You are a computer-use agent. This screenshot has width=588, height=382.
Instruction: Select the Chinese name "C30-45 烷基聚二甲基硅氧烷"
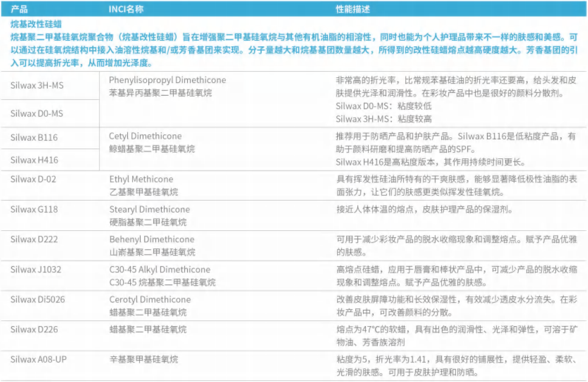[x=162, y=282]
